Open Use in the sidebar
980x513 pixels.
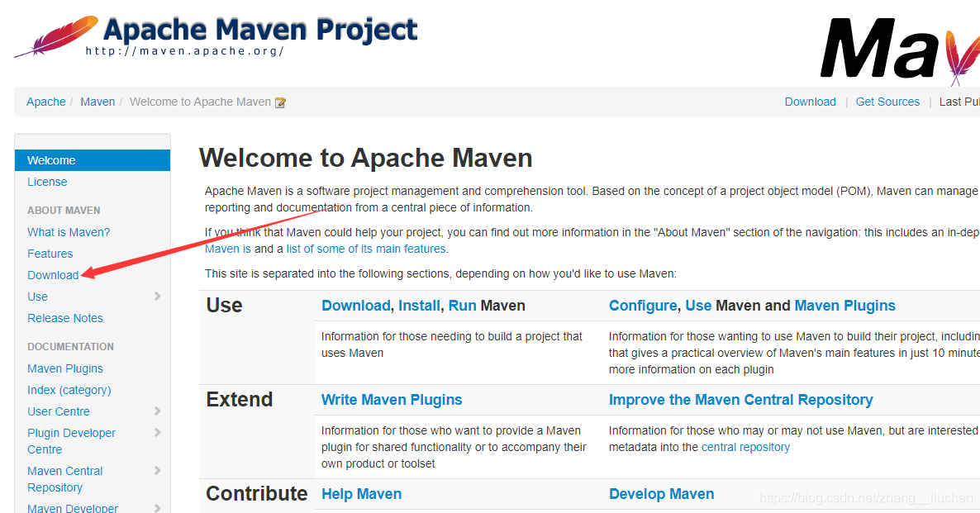pos(37,297)
